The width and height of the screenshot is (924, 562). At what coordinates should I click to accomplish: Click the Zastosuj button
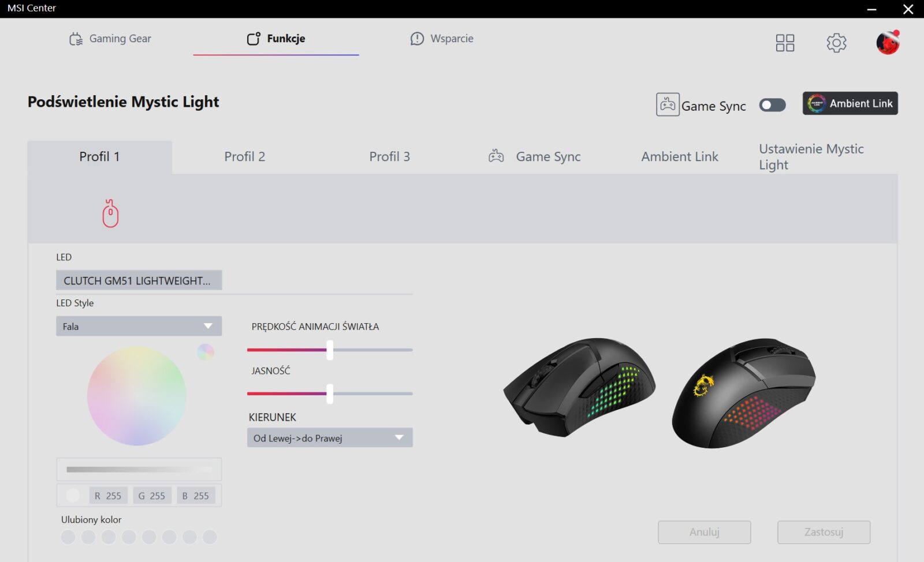824,532
